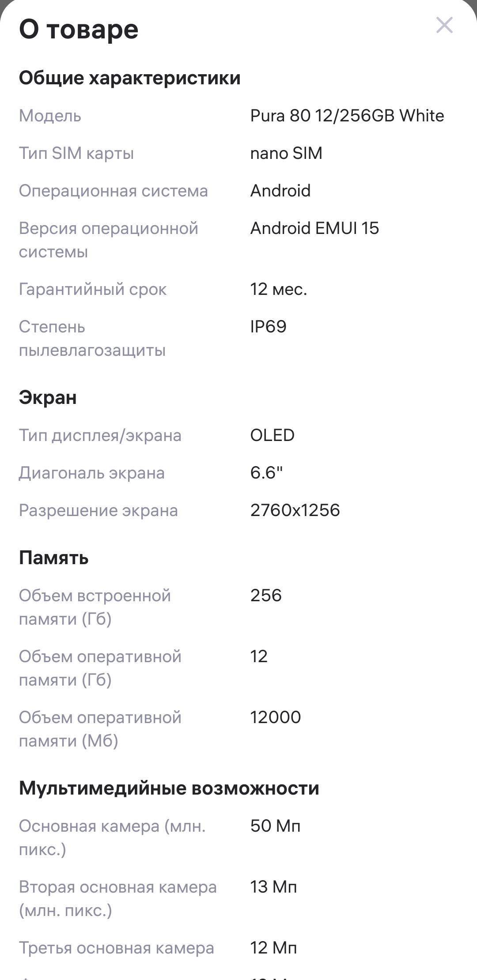Screen dimensions: 477x980
Task: Tap the "Общие характеристики" section heading
Action: pyautogui.click(x=130, y=78)
